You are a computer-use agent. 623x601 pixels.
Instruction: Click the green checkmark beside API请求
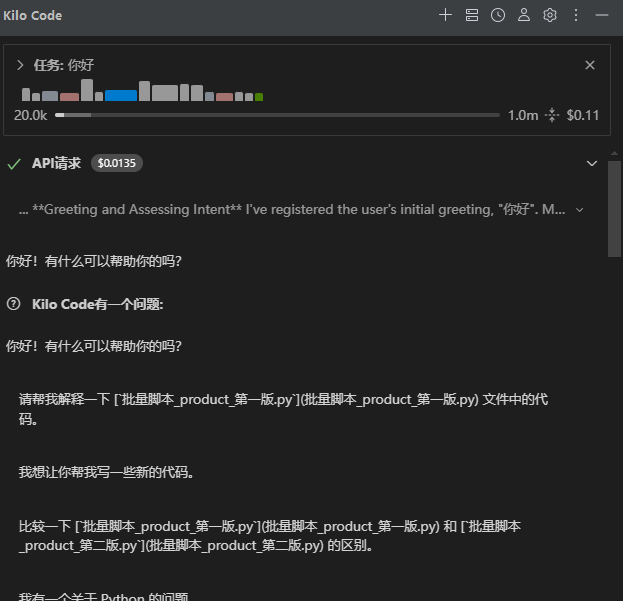click(x=14, y=164)
